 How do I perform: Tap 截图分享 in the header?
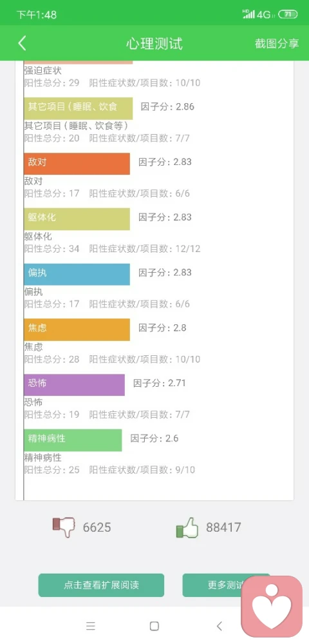click(277, 44)
